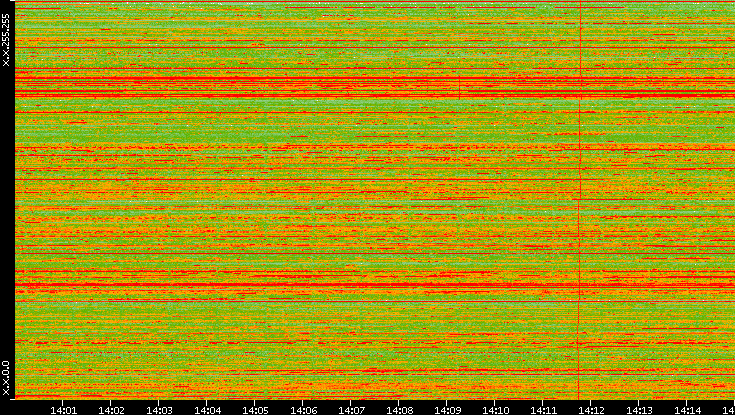735x415 pixels.
Task: Click the 14:04 time axis label
Action: [x=207, y=410]
